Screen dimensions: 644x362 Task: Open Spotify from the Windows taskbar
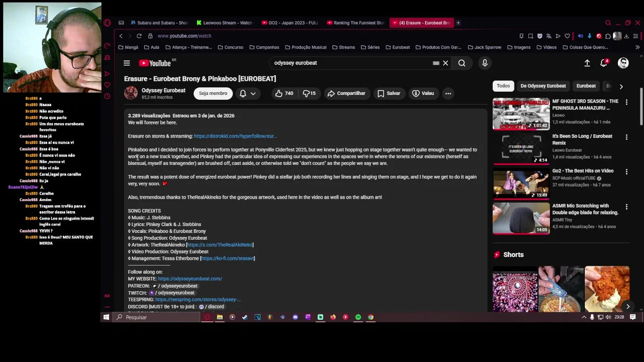(x=358, y=317)
